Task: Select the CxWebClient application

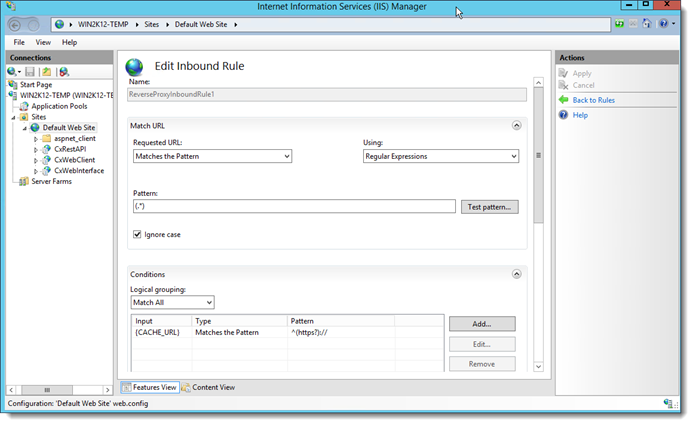Action: tap(74, 160)
